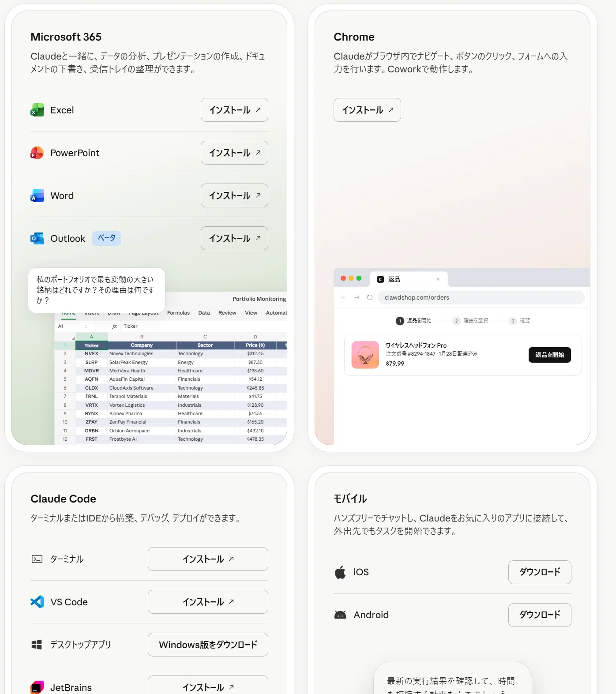The image size is (616, 694).
Task: Install the JetBrains plugin
Action: (208, 685)
